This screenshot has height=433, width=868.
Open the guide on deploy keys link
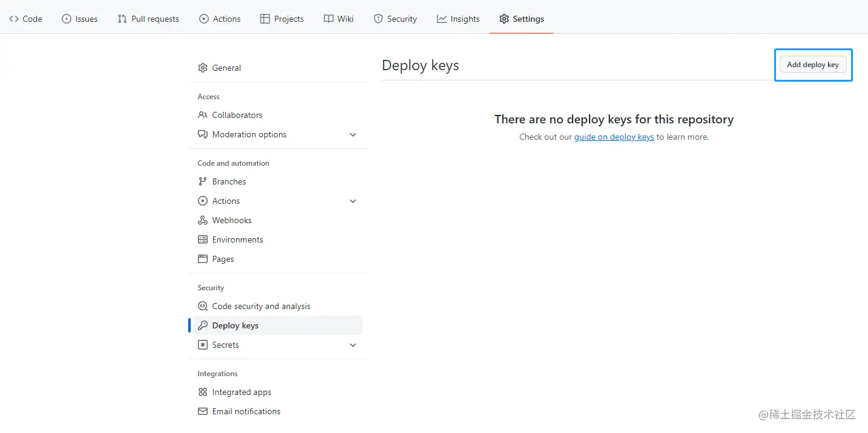tap(614, 137)
